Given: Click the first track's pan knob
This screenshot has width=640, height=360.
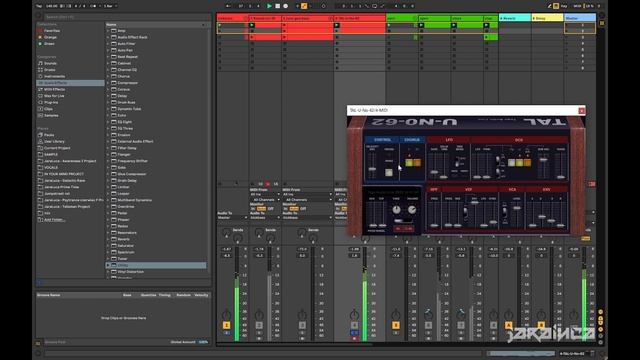Looking at the screenshot, I should 226,315.
